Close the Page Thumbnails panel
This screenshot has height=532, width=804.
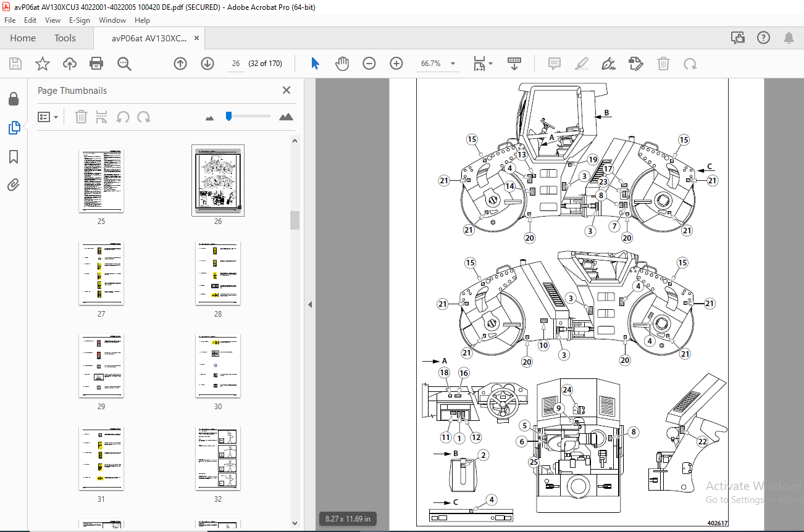point(287,90)
